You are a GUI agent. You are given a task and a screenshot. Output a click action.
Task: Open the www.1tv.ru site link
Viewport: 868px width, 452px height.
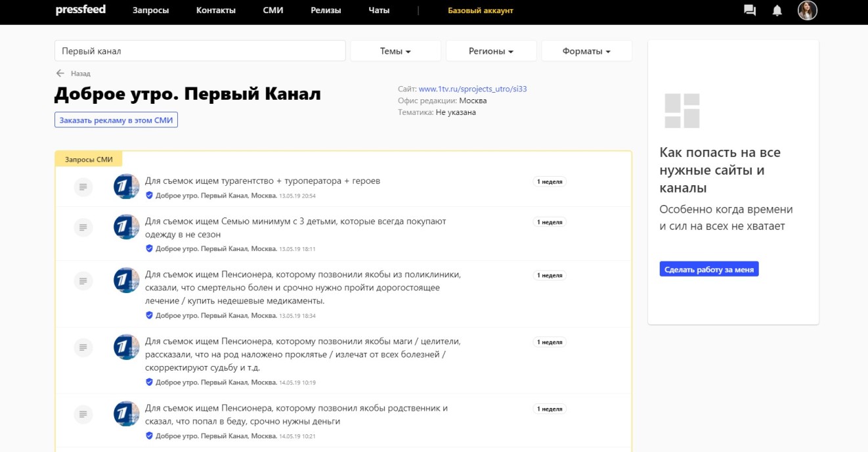click(x=473, y=89)
